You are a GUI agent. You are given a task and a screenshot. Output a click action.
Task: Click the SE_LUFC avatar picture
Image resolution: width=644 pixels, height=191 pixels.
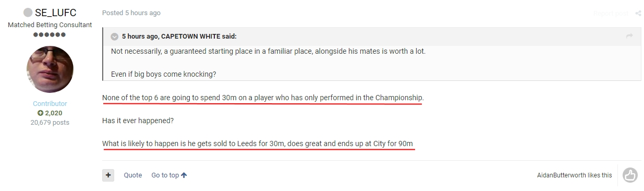tap(50, 69)
